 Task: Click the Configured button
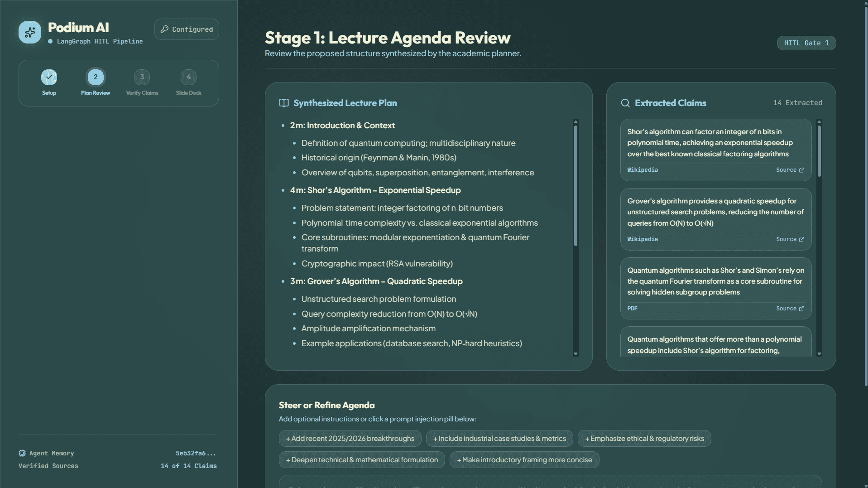[x=187, y=29]
